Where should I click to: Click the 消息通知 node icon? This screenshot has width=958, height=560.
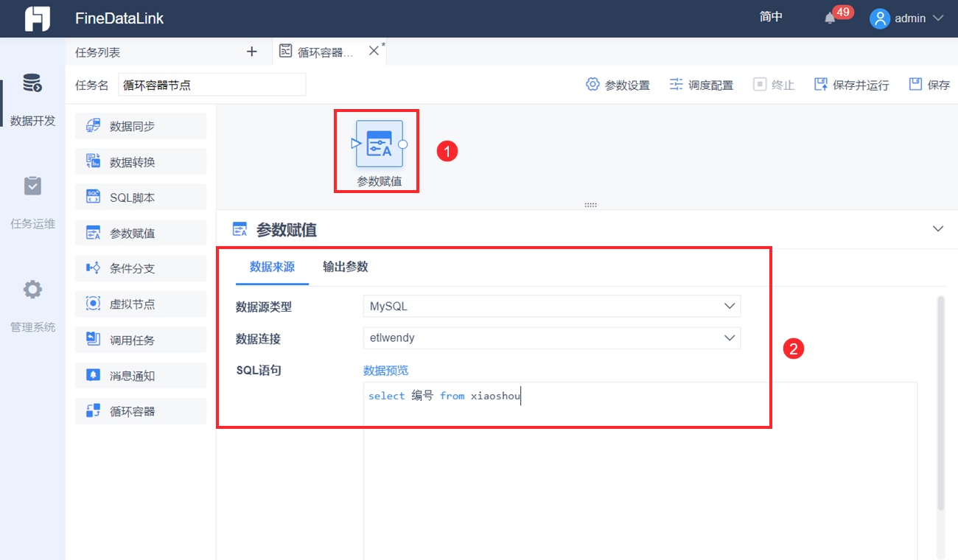point(93,375)
